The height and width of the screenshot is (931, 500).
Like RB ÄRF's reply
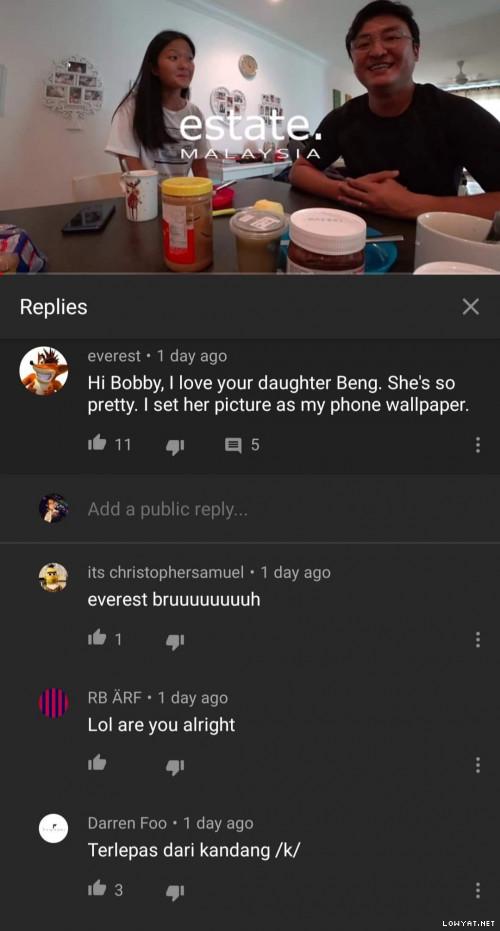tap(97, 764)
